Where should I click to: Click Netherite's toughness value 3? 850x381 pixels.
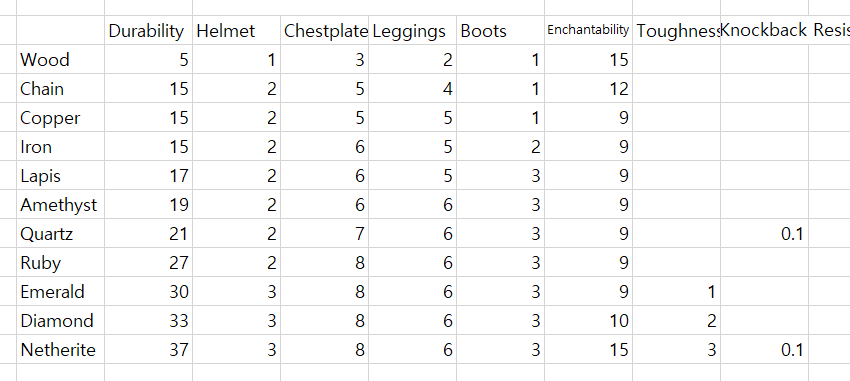click(676, 350)
